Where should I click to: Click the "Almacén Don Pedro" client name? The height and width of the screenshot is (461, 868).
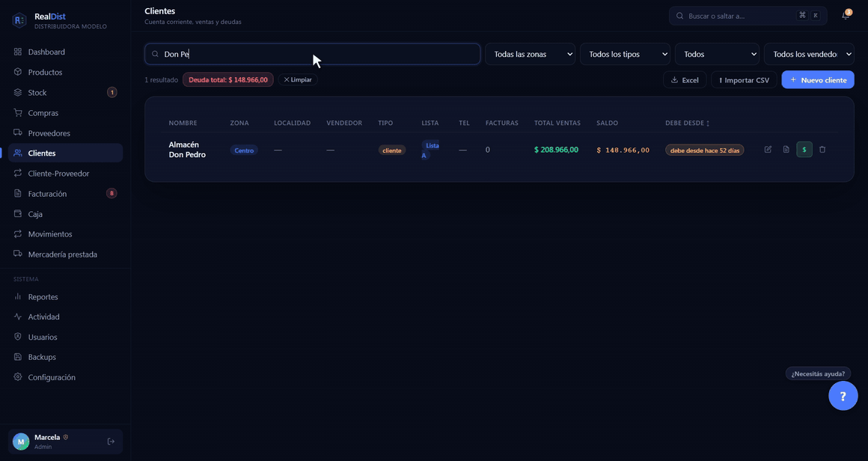coord(187,150)
